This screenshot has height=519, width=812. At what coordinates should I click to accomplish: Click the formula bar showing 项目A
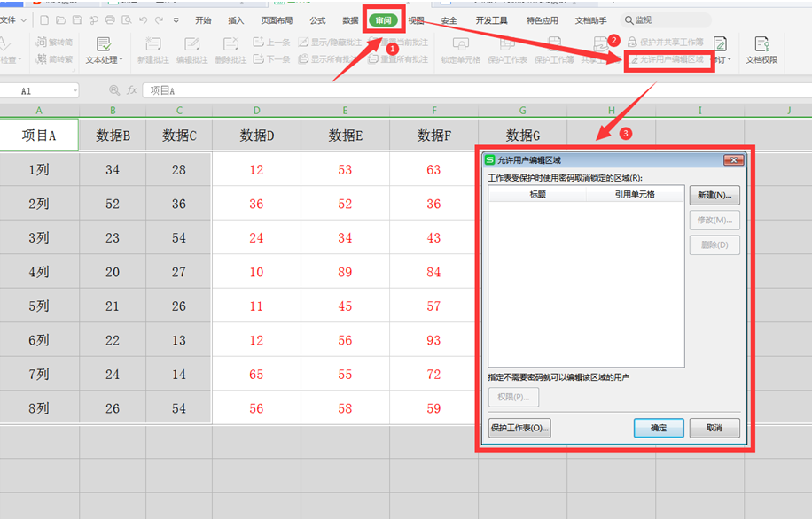(476, 90)
